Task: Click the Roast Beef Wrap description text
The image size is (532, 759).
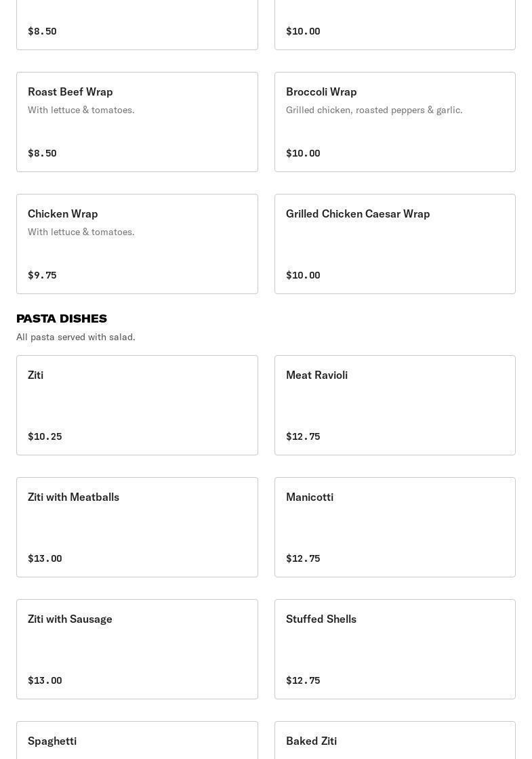Action: point(81,110)
